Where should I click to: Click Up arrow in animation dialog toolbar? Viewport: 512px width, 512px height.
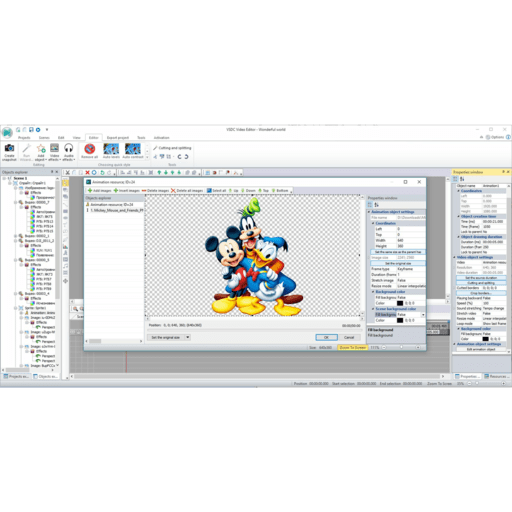(233, 191)
